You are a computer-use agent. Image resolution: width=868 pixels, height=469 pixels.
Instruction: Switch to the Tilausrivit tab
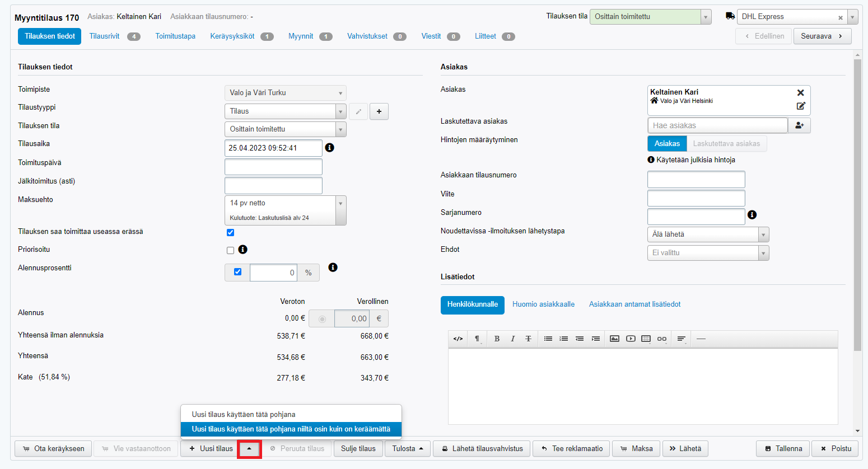(105, 36)
